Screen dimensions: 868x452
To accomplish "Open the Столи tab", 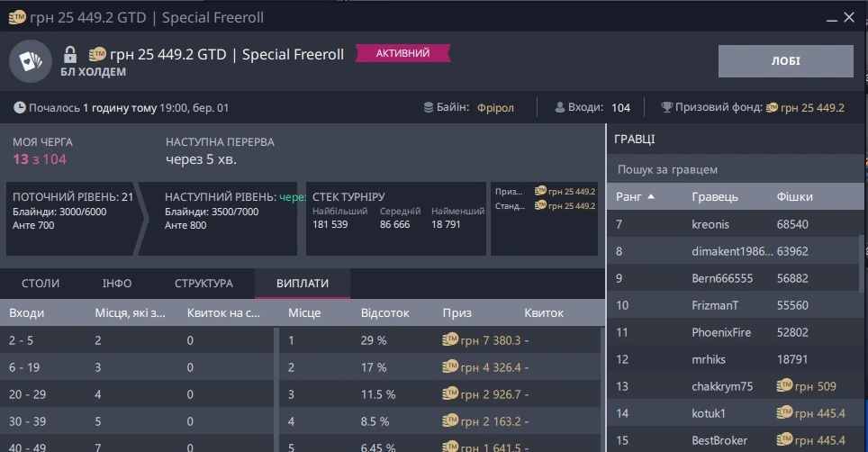I will [41, 283].
